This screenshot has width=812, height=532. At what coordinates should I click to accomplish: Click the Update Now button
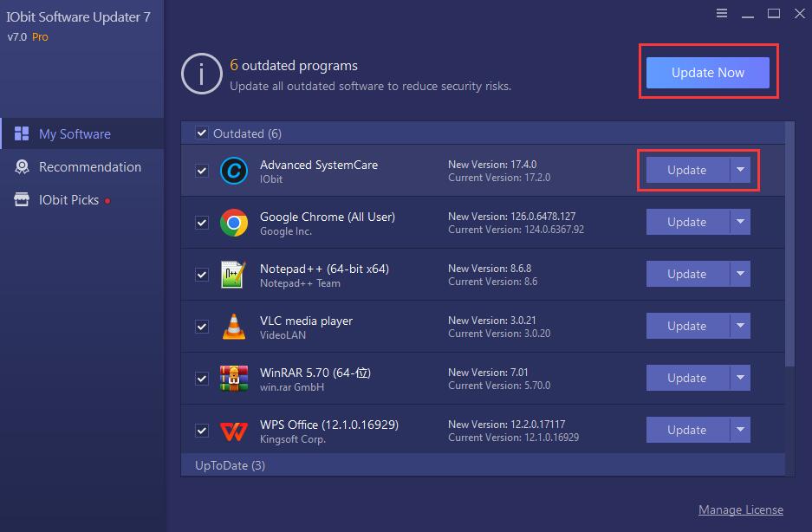coord(707,73)
